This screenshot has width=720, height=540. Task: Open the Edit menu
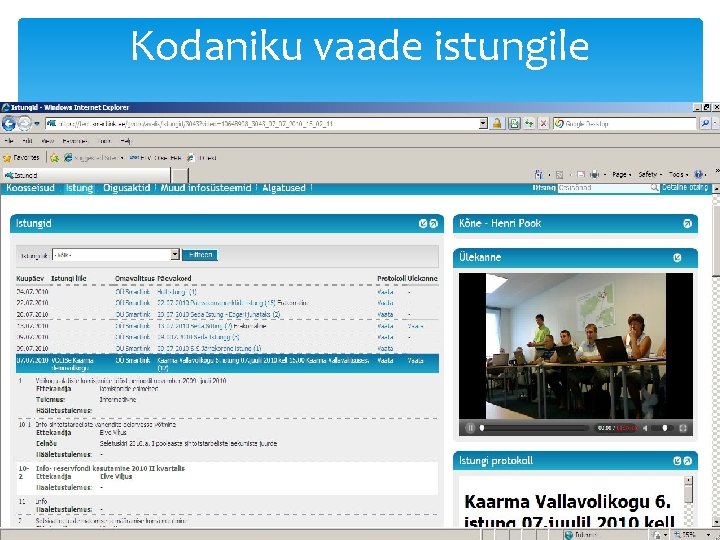tap(27, 141)
